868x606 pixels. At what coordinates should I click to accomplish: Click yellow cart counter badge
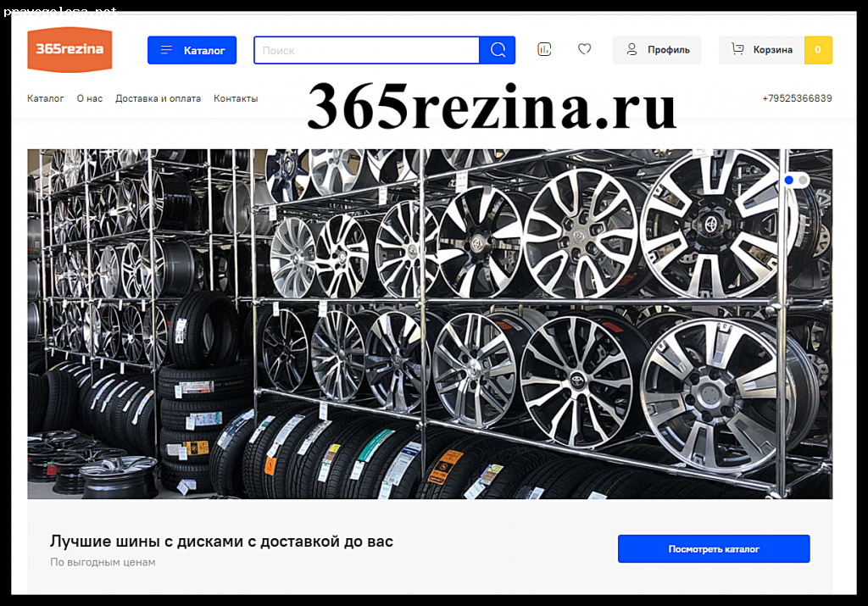tap(818, 50)
